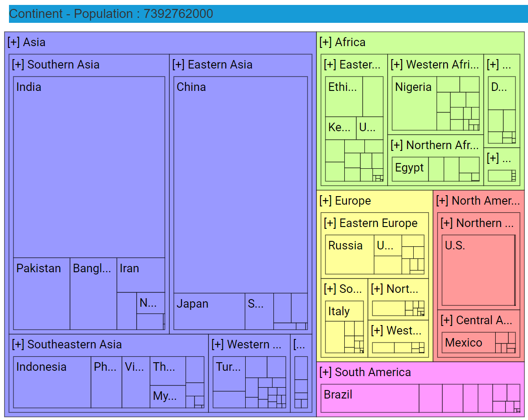This screenshot has height=420, width=528.
Task: Click the Kenya tile labeled Ke...
Action: [x=341, y=128]
